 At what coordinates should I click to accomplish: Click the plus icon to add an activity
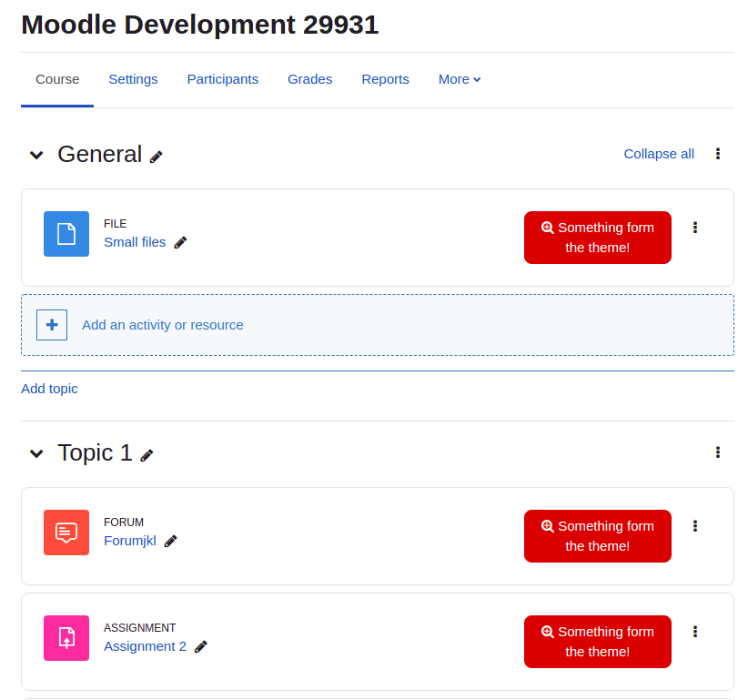point(52,325)
